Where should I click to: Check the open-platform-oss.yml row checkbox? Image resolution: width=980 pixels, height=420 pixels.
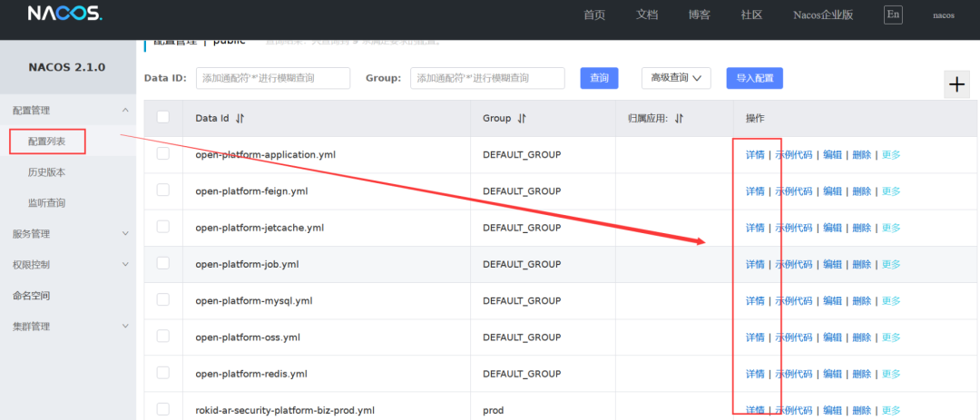tap(163, 337)
